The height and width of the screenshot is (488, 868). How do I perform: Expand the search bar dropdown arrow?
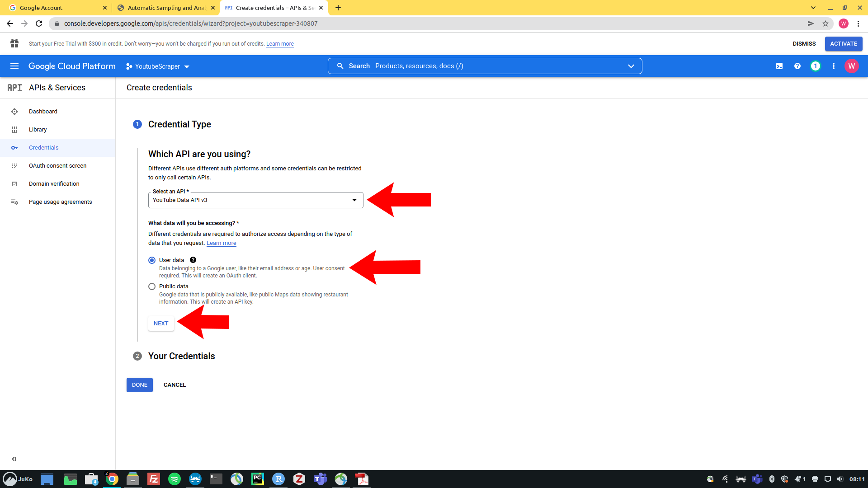tap(631, 66)
